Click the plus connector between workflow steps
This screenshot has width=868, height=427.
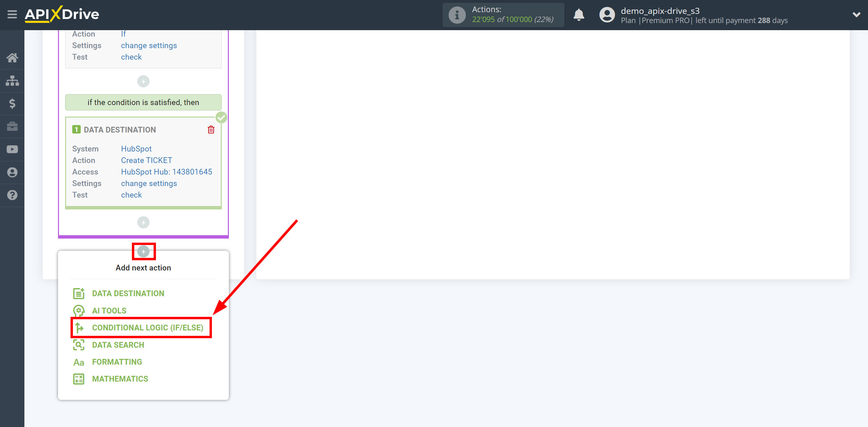point(143,252)
